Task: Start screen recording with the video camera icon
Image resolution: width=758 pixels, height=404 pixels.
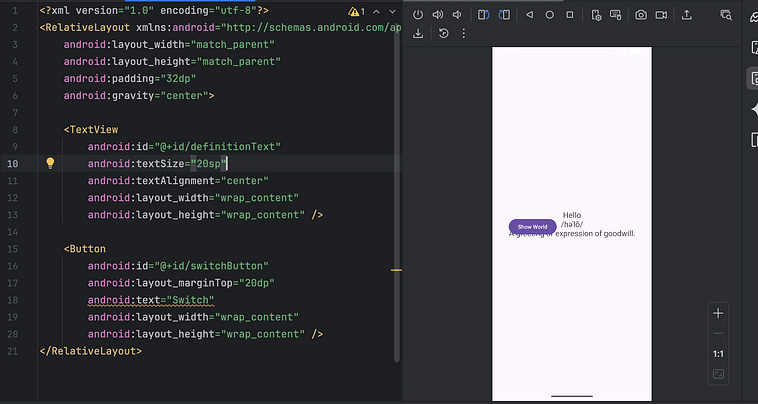Action: [661, 15]
